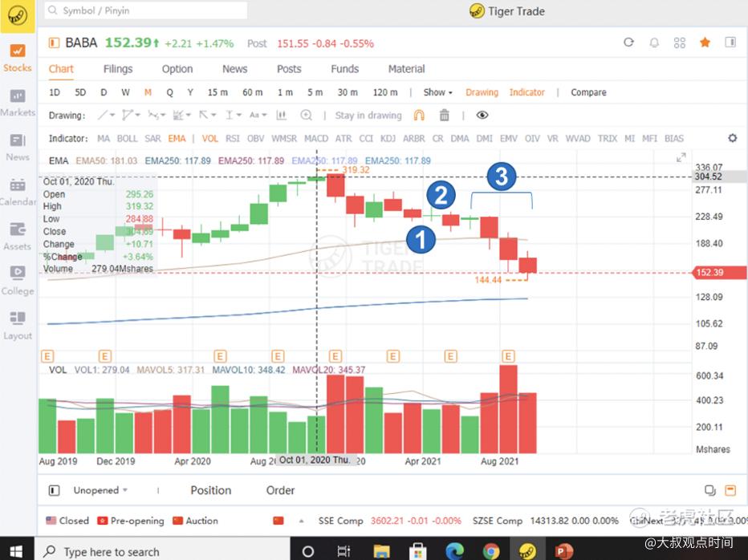Toggle drawings visibility eye icon
Image resolution: width=748 pixels, height=560 pixels.
click(x=482, y=115)
